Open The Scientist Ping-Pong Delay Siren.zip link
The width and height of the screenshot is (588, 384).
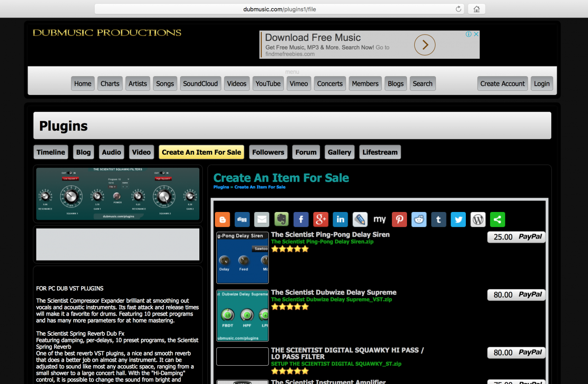coord(322,242)
